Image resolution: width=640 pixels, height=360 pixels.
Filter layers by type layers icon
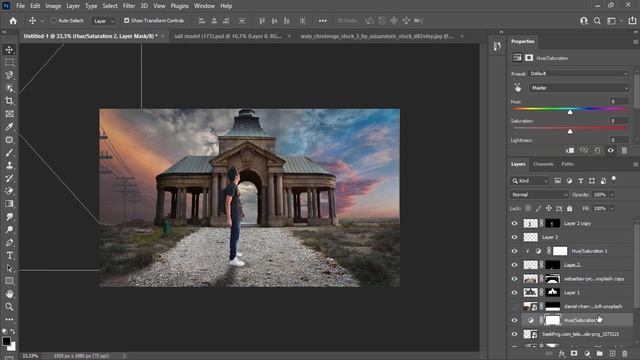(580, 181)
